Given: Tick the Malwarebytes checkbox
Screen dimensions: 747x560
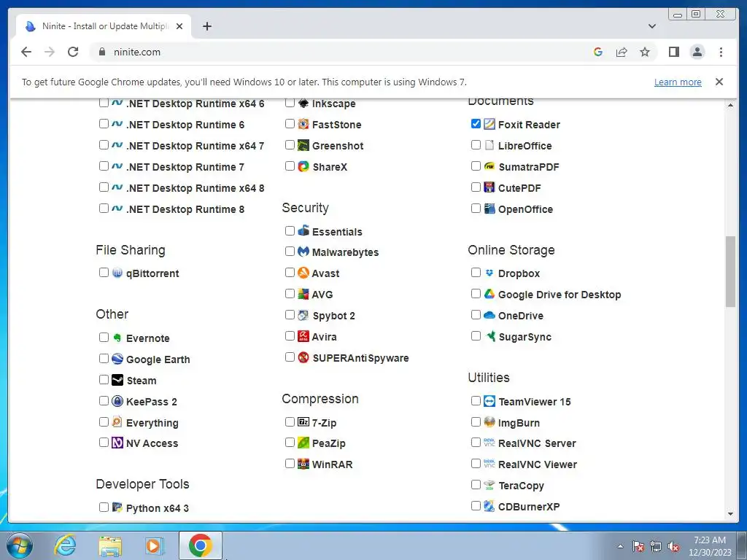Looking at the screenshot, I should pyautogui.click(x=290, y=251).
